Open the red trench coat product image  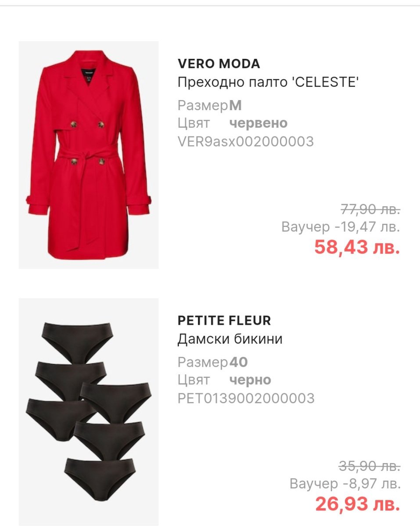tap(88, 155)
